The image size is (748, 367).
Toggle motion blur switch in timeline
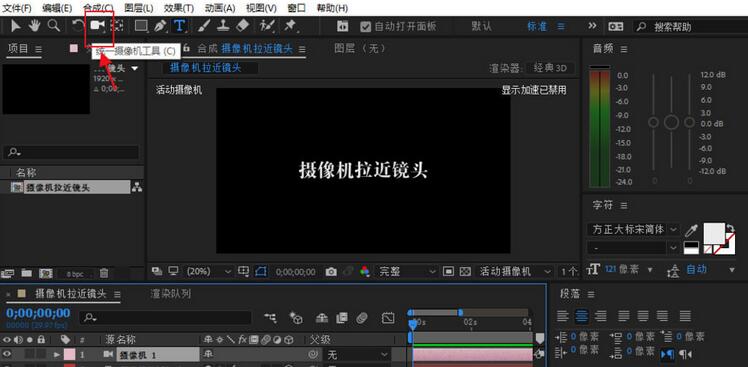362,318
